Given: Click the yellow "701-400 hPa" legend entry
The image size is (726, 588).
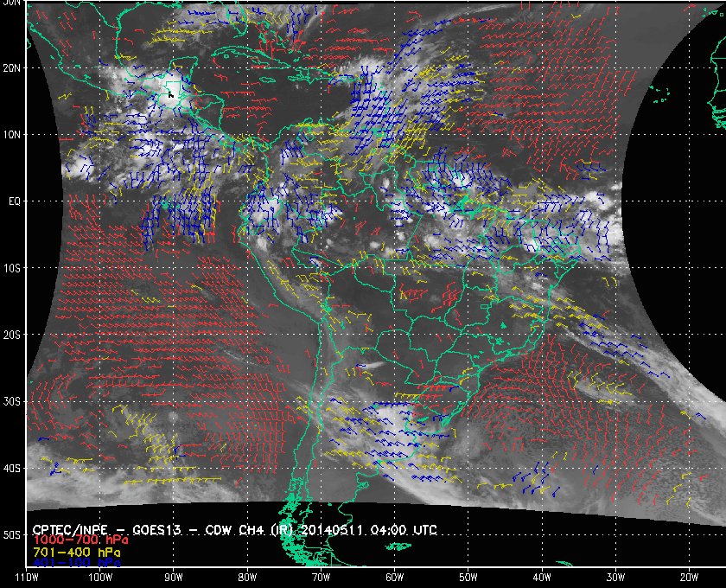Looking at the screenshot, I should coord(77,553).
